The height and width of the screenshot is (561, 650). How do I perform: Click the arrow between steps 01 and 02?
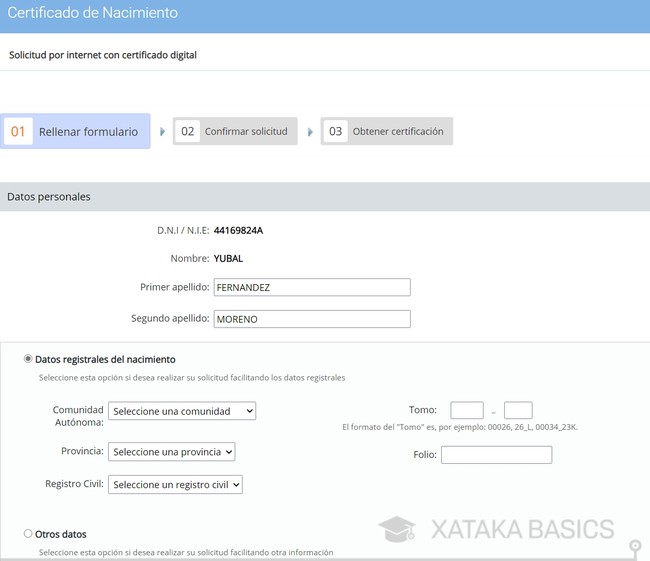[162, 131]
